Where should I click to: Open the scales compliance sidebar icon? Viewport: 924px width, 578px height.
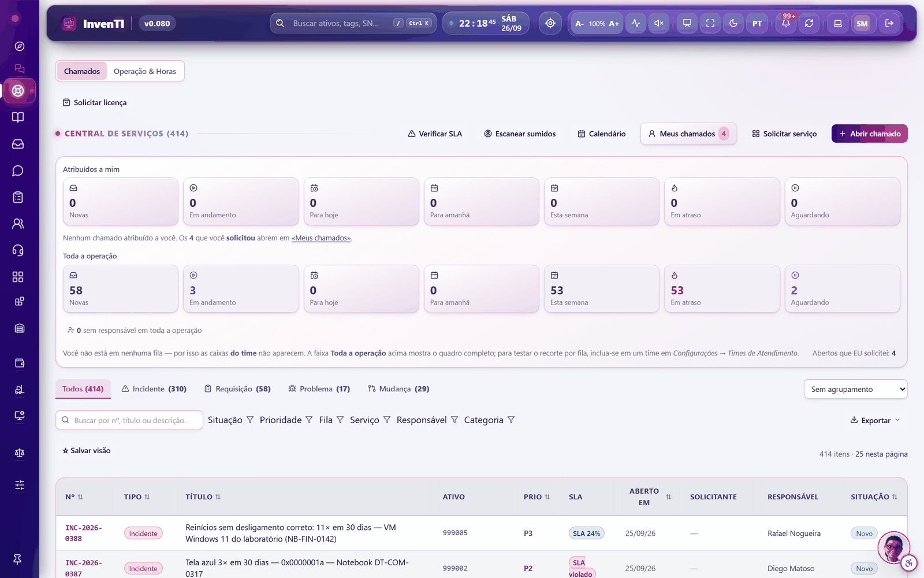click(19, 453)
